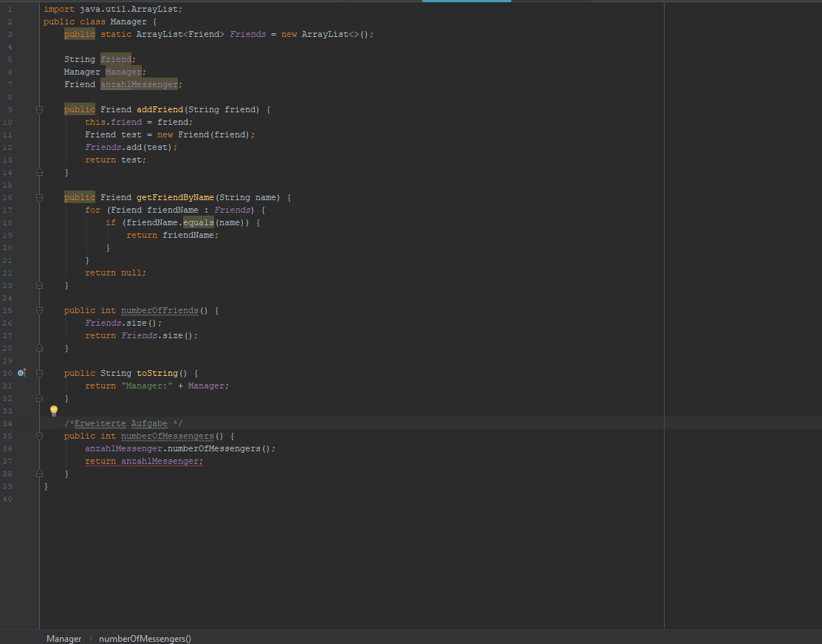Click the import java.util.ArrayList statement
Screen dimensions: 822x644
[x=112, y=9]
